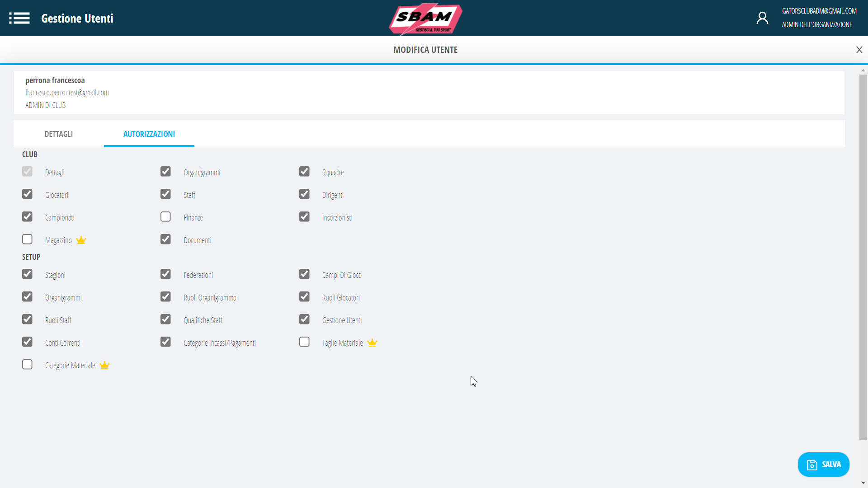Open the hamburger navigation menu
The height and width of the screenshot is (488, 868).
19,18
